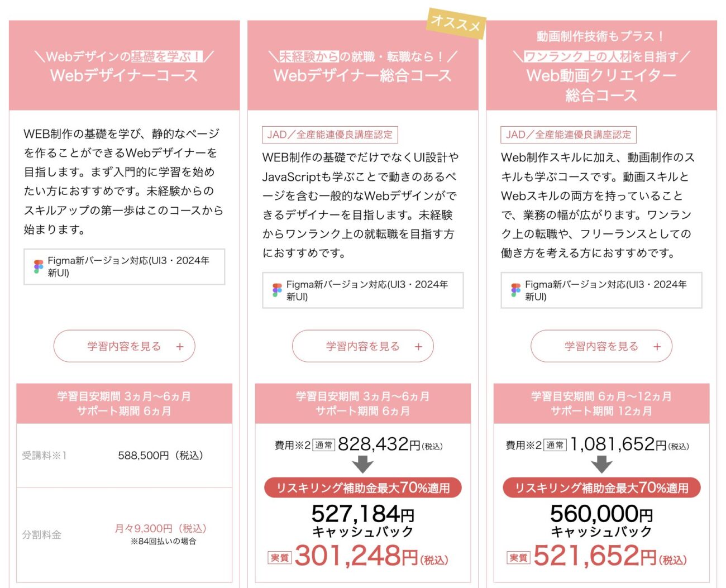Expand 学習内容を見る for Web動画クリエイター総合コース
This screenshot has width=726, height=588.
pos(601,346)
